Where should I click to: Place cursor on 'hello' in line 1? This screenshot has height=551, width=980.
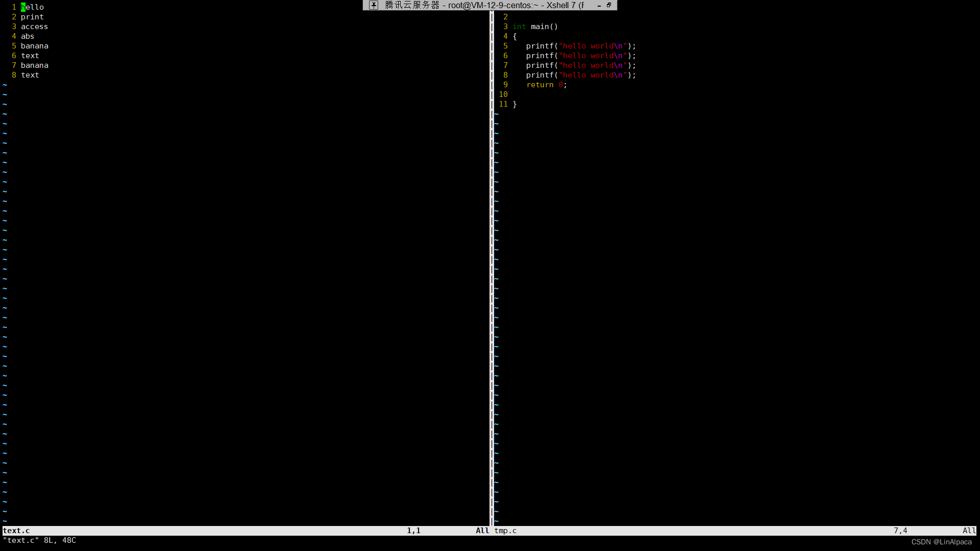pyautogui.click(x=33, y=7)
